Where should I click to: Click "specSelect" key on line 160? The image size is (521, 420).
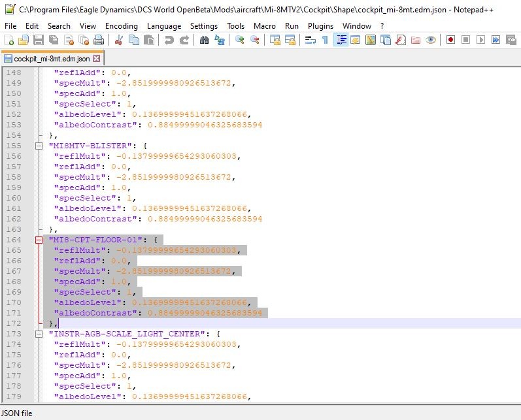pyautogui.click(x=85, y=198)
